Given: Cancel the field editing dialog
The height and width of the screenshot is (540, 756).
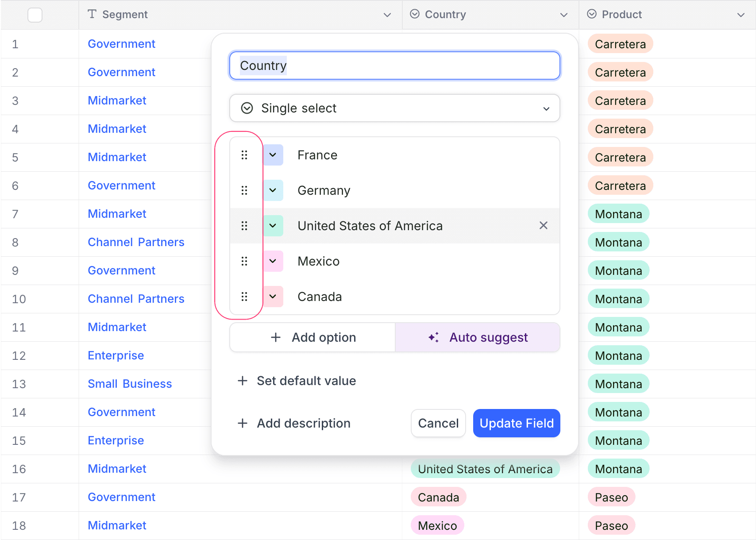Looking at the screenshot, I should click(438, 423).
